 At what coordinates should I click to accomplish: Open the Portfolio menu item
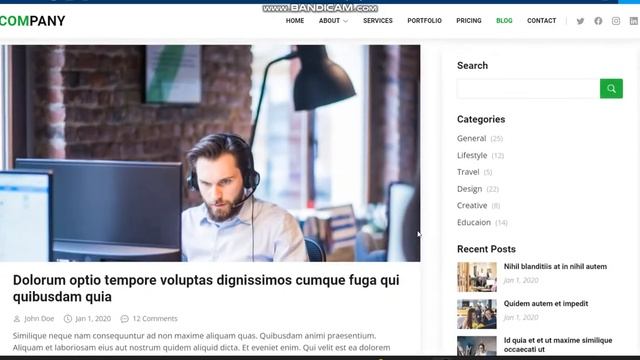point(424,21)
